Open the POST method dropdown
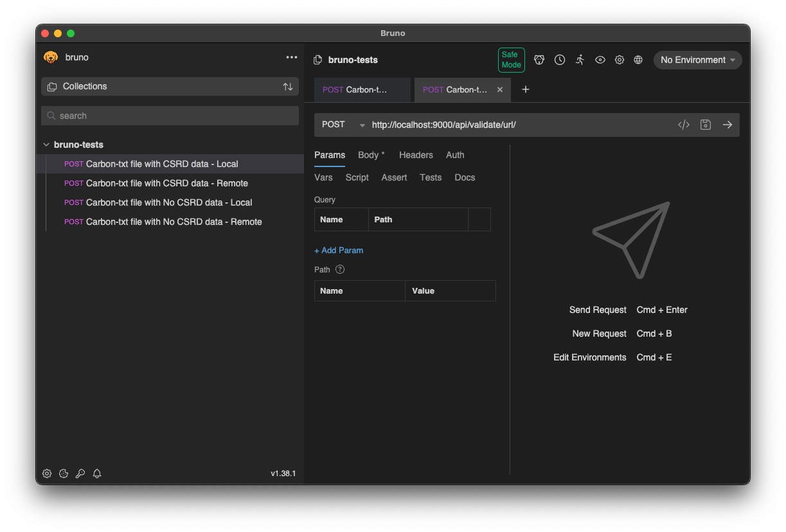Image resolution: width=786 pixels, height=532 pixels. 343,125
